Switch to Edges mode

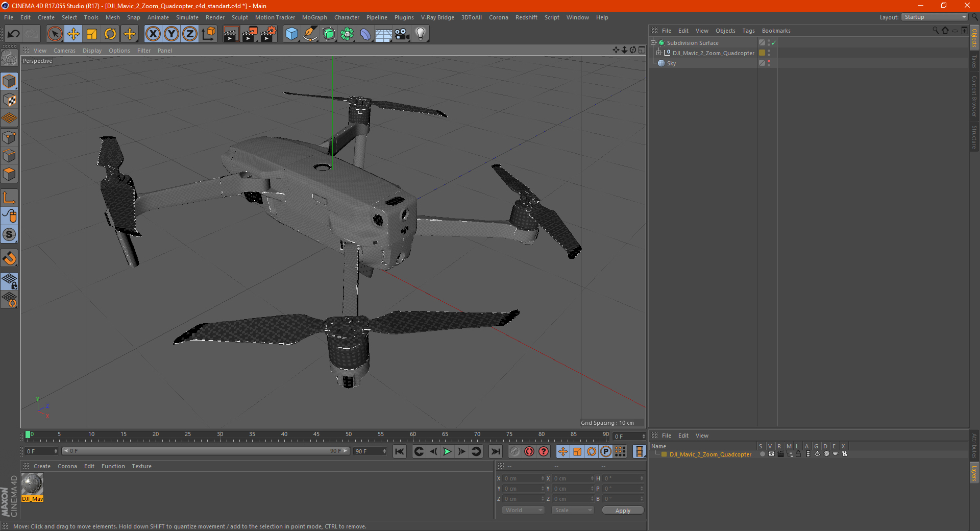(9, 156)
